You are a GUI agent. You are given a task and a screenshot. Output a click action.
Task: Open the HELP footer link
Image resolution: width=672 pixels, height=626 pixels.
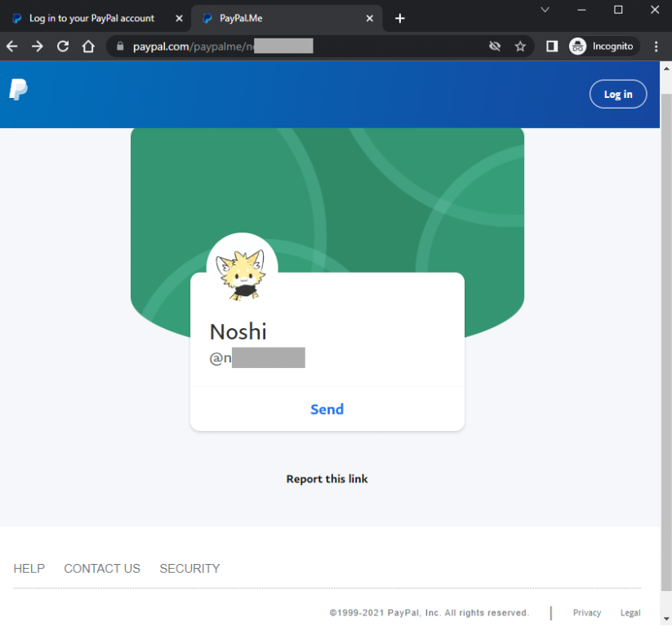click(29, 569)
